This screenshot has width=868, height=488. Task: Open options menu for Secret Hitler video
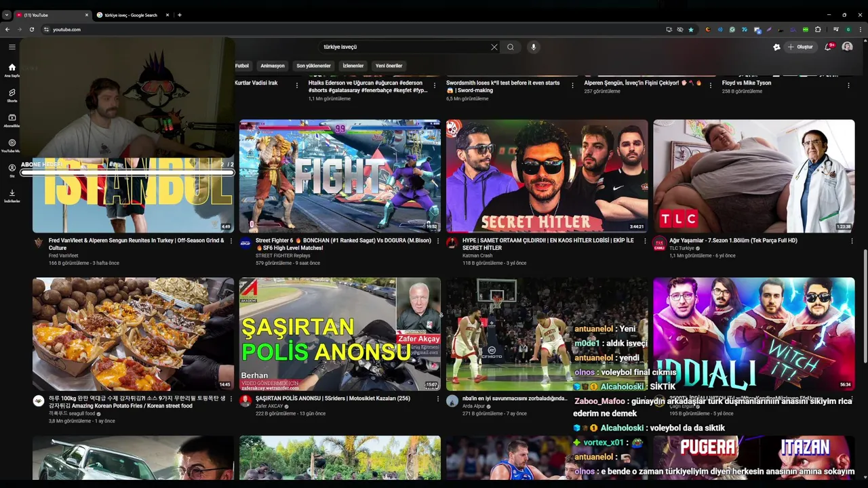(645, 241)
